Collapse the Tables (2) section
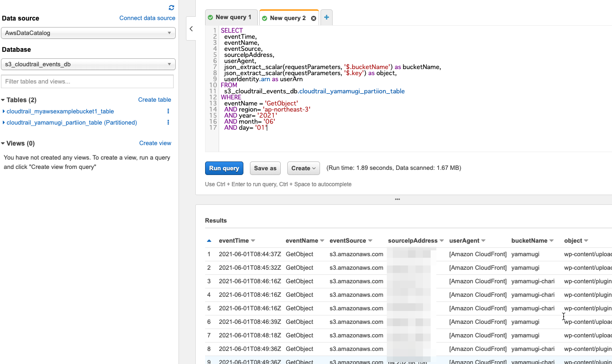The height and width of the screenshot is (364, 612). 3,100
